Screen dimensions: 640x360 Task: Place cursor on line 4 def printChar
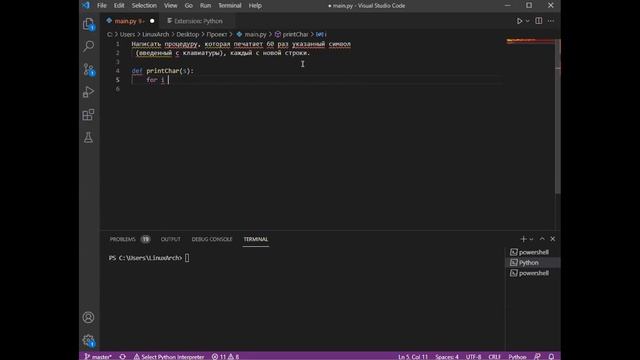(x=162, y=71)
